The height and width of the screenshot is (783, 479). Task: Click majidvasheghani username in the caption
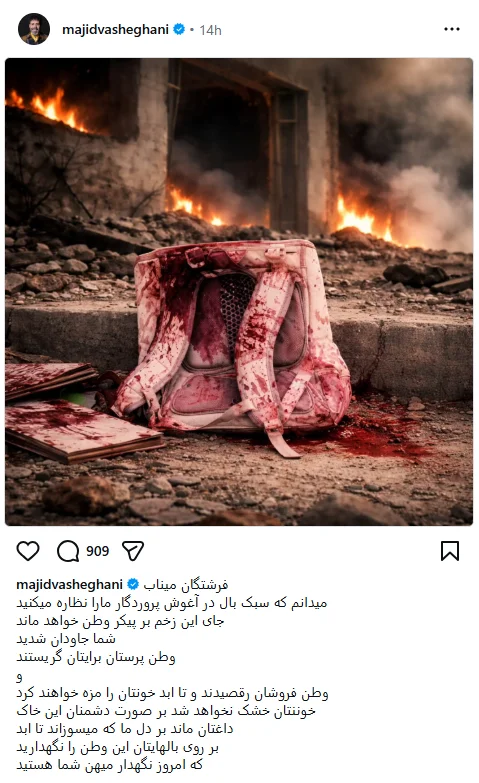69,584
